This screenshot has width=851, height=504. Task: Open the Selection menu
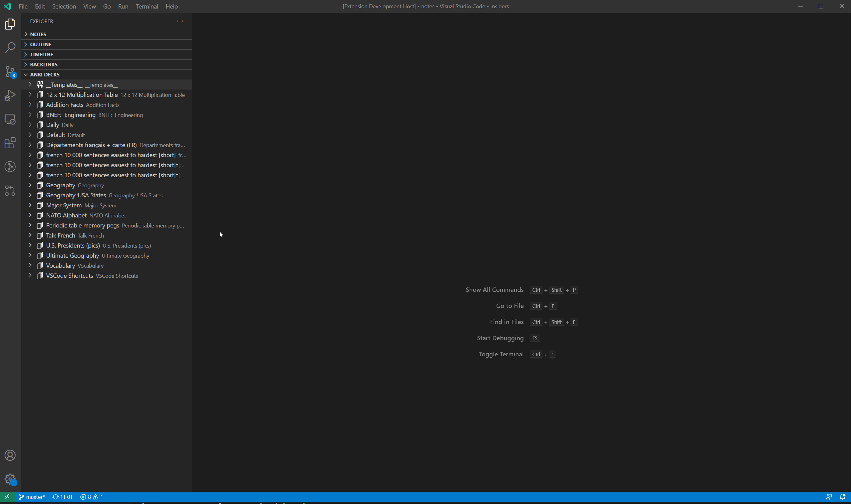(x=64, y=6)
